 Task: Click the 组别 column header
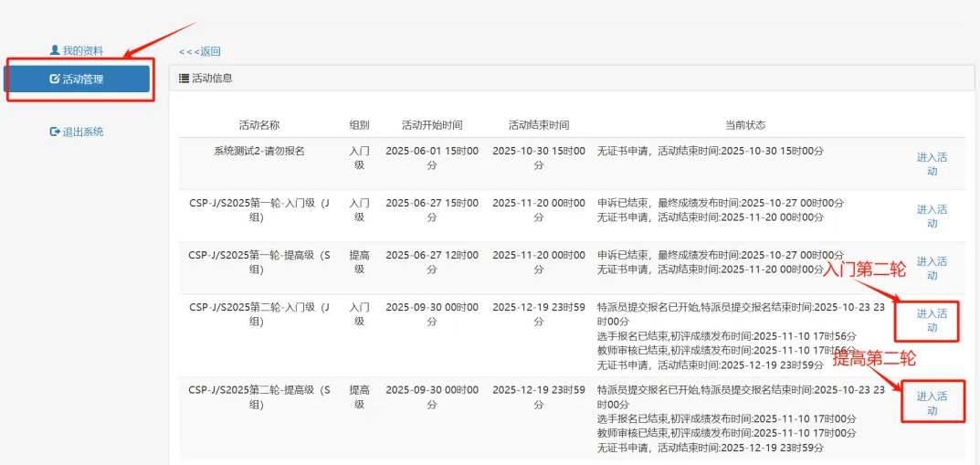point(359,125)
